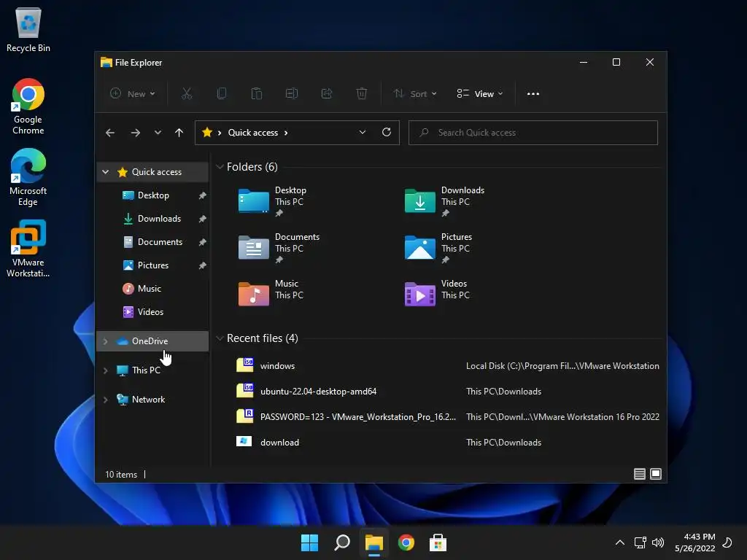Image resolution: width=747 pixels, height=560 pixels.
Task: Click the Rename icon in toolbar
Action: (x=292, y=93)
